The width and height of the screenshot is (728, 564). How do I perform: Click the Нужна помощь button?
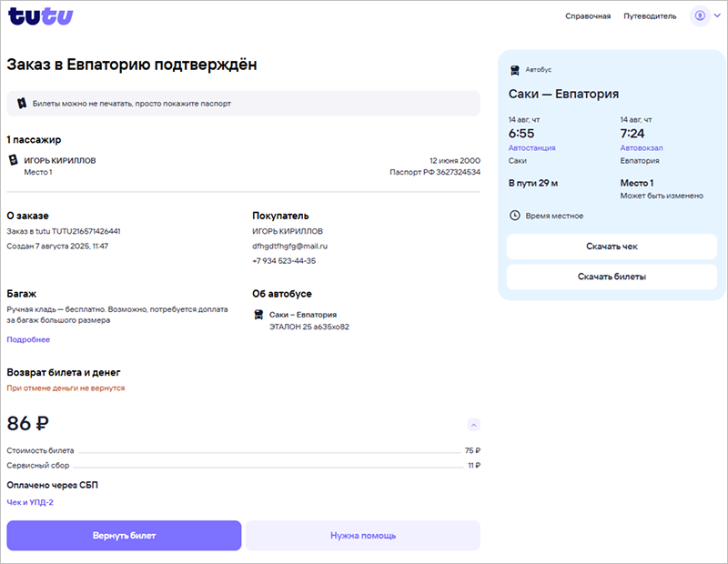pos(362,536)
